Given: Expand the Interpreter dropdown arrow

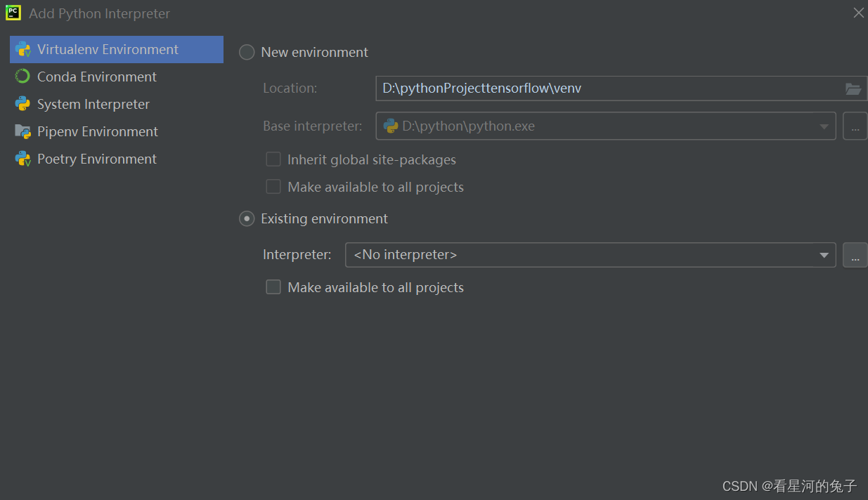Looking at the screenshot, I should pyautogui.click(x=824, y=255).
